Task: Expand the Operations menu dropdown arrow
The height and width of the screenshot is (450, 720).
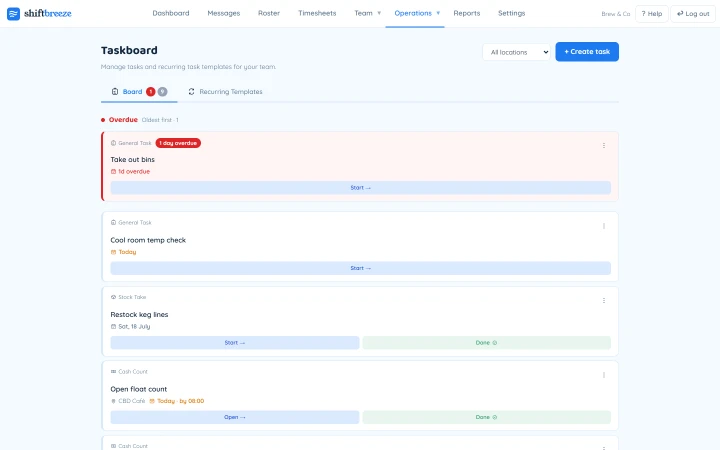Action: point(438,13)
